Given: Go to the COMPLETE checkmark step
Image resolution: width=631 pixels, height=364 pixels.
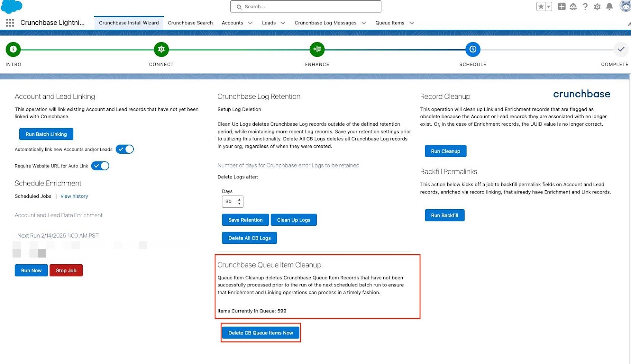Looking at the screenshot, I should pos(621,49).
